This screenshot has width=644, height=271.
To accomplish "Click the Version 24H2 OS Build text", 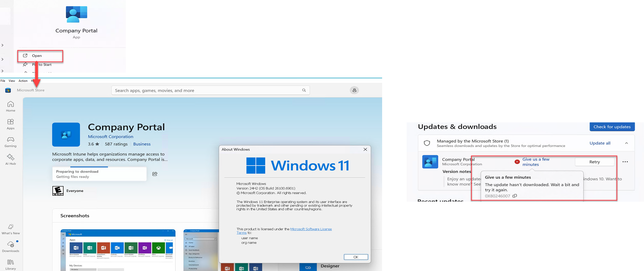I will tap(266, 188).
